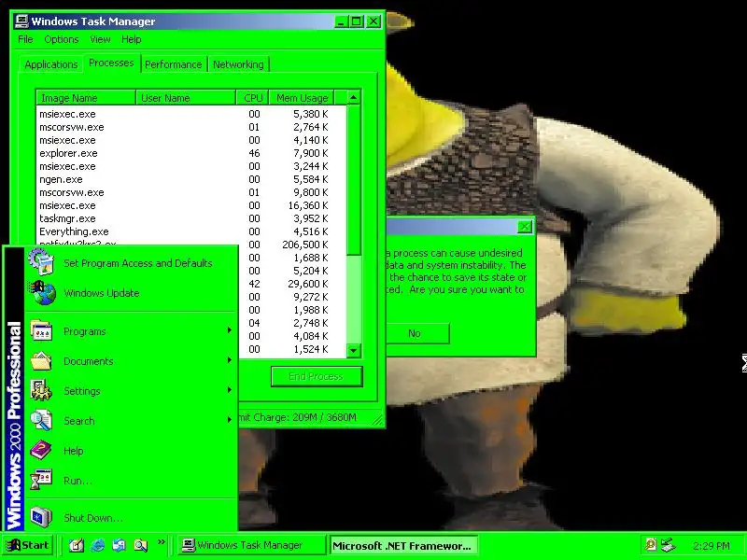Choose Run... from the Start menu
This screenshot has height=560, width=747.
(x=131, y=481)
